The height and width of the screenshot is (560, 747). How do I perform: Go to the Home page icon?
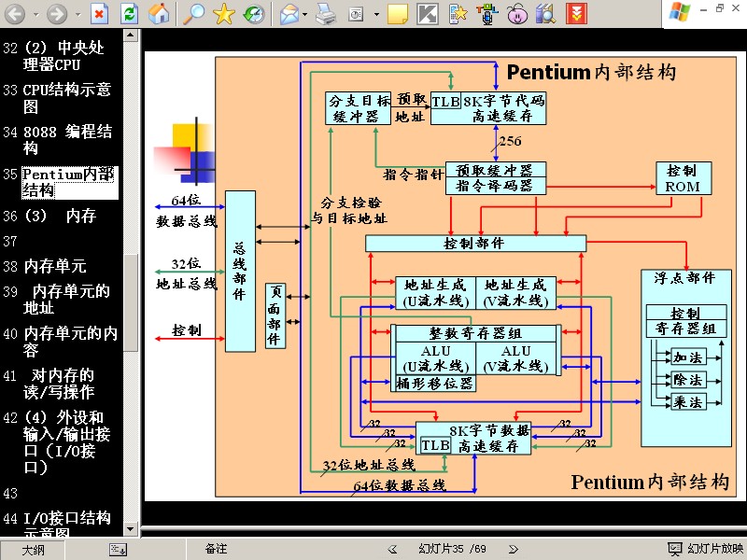coord(158,14)
